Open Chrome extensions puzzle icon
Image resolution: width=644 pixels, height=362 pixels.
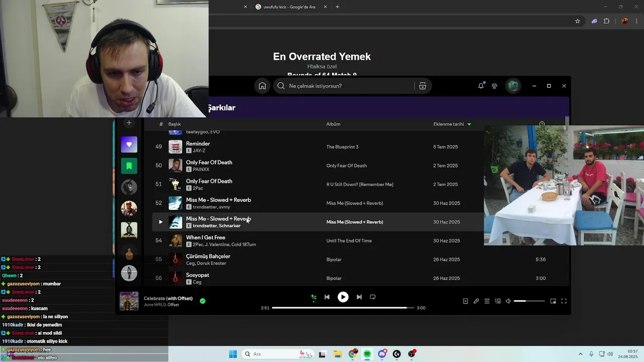606,21
